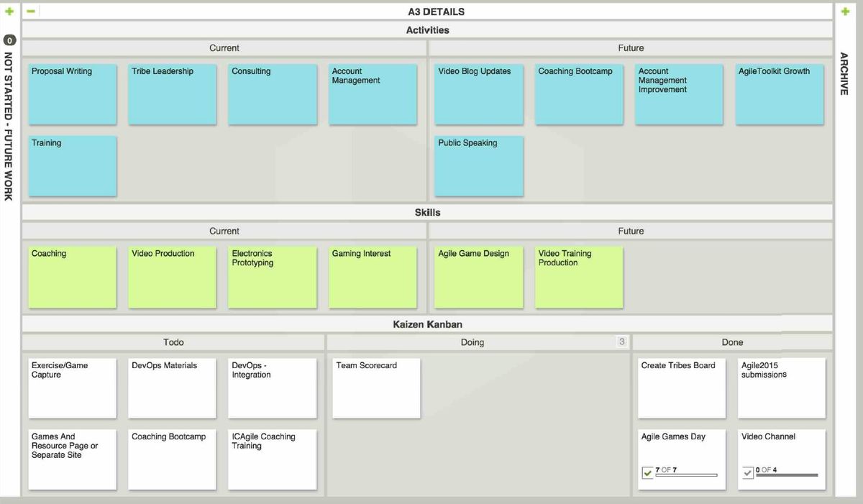Open the Video Channel card
863x504 pixels.
(782, 459)
